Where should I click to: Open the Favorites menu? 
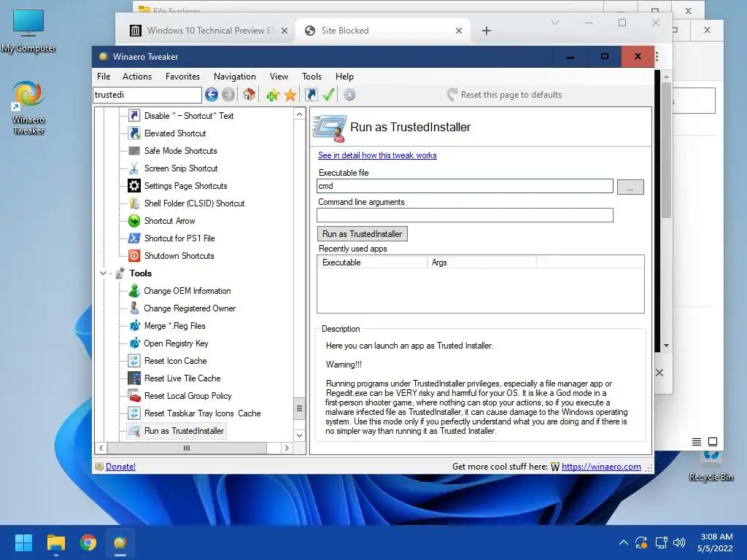182,77
